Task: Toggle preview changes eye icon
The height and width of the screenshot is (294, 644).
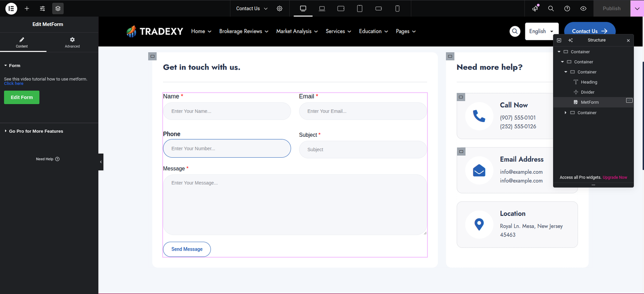Action: point(583,8)
